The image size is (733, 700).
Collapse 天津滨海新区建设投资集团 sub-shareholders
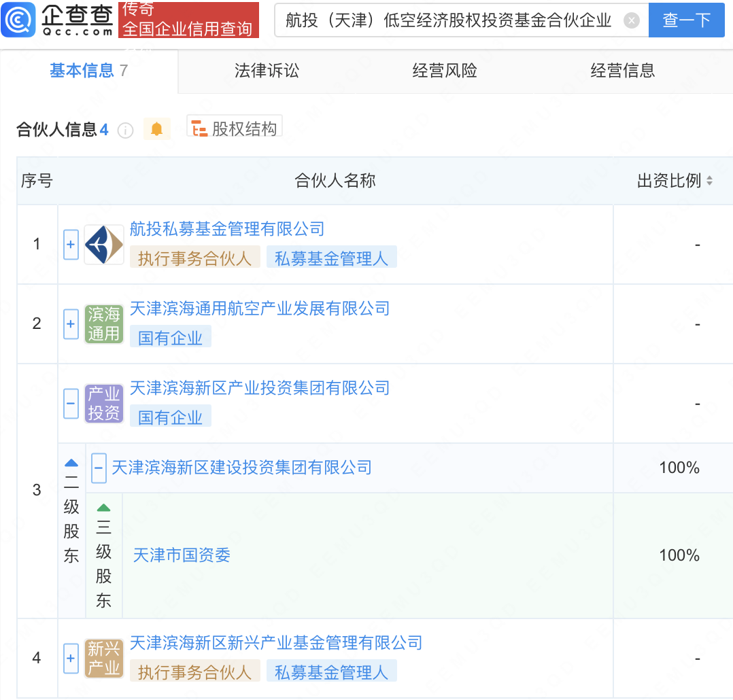click(99, 468)
